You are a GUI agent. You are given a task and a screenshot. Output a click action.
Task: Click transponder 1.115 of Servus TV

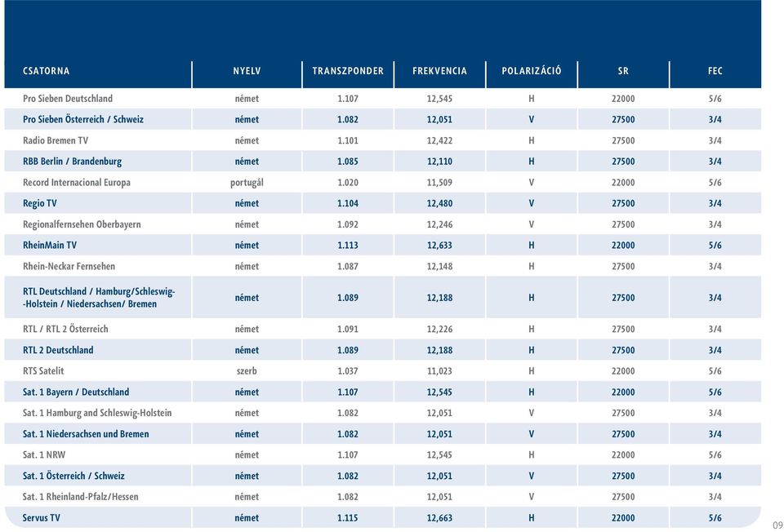click(x=348, y=517)
